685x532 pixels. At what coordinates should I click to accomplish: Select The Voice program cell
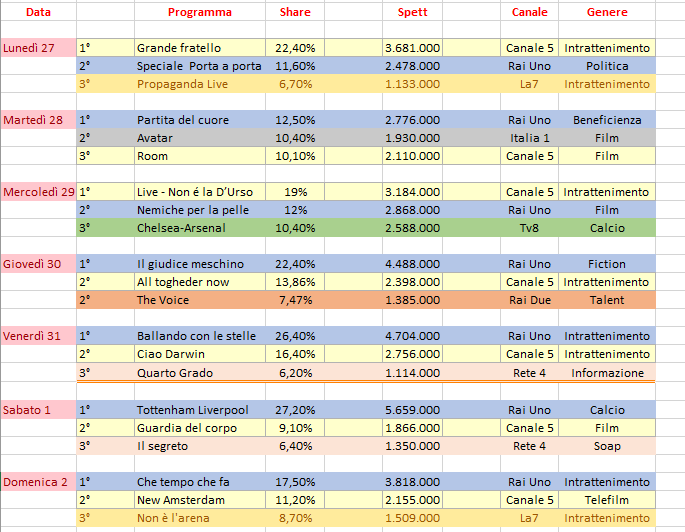point(199,300)
